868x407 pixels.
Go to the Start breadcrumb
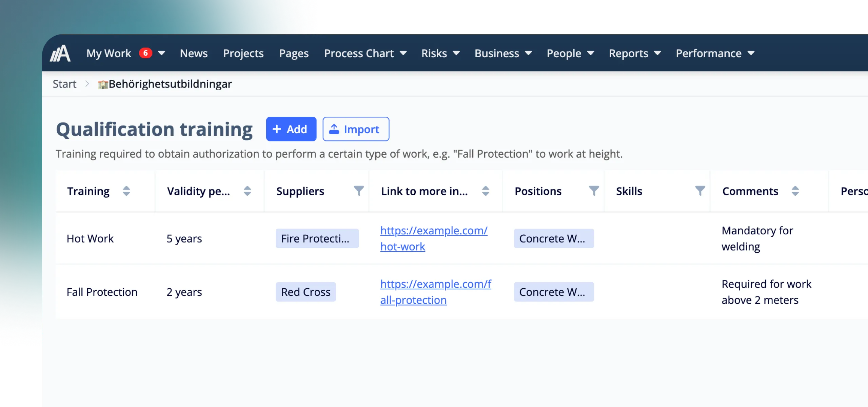64,84
